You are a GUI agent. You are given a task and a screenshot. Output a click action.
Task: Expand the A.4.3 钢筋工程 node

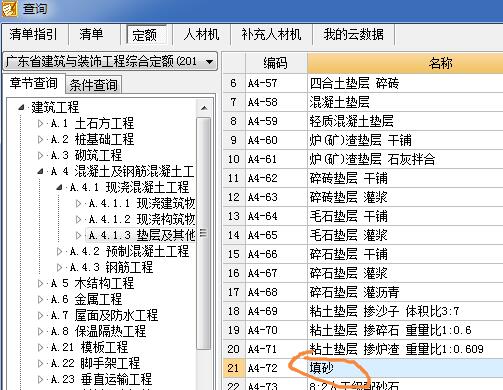point(59,267)
